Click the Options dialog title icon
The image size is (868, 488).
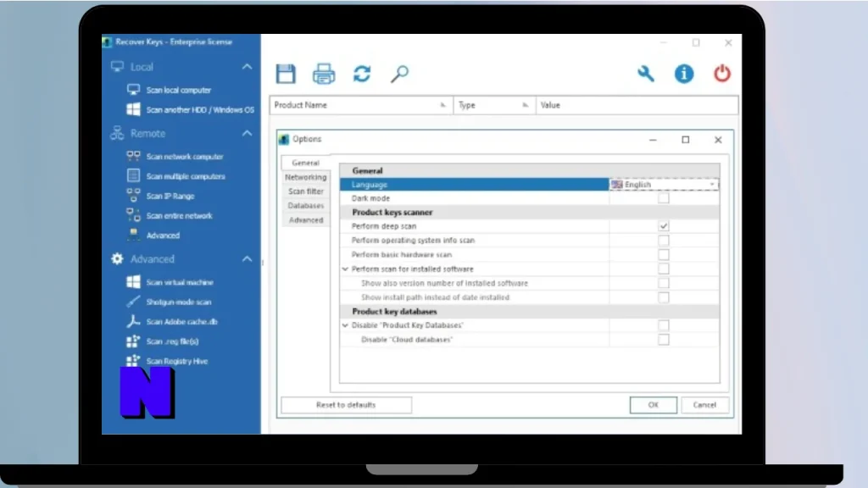pyautogui.click(x=284, y=140)
